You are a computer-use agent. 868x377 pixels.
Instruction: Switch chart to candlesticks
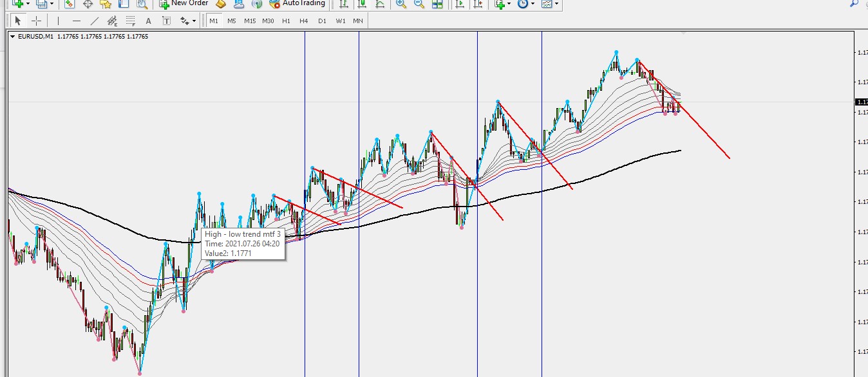(x=362, y=3)
